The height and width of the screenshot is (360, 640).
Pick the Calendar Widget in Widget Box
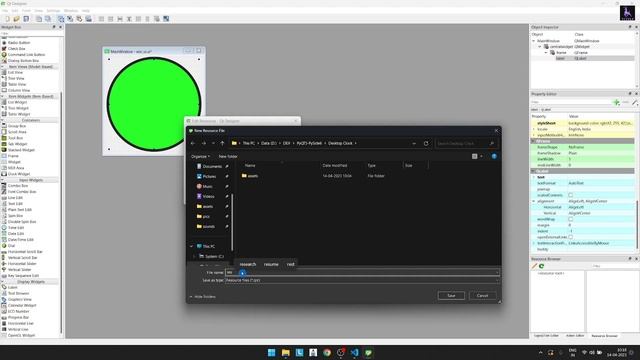point(22,305)
